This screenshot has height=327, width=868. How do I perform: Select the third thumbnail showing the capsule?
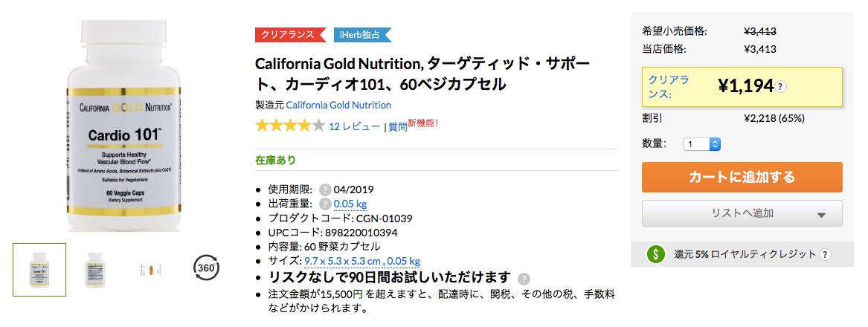coord(150,270)
